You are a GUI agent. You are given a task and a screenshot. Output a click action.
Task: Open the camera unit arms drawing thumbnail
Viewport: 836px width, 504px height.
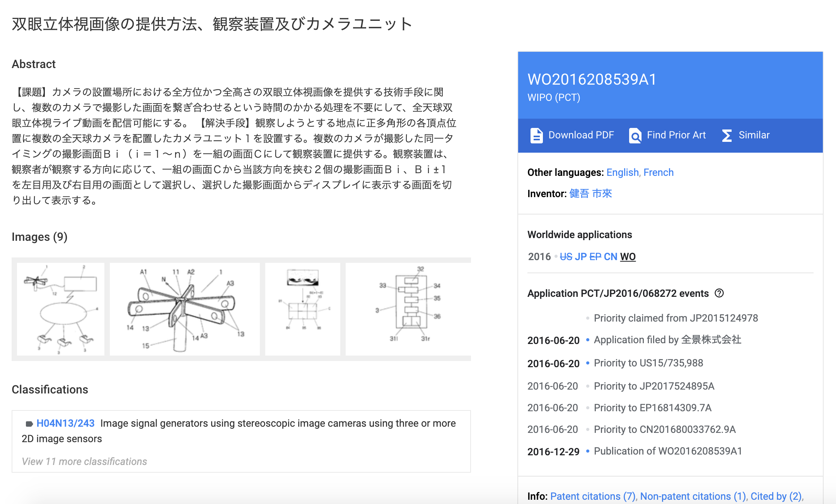coord(185,309)
